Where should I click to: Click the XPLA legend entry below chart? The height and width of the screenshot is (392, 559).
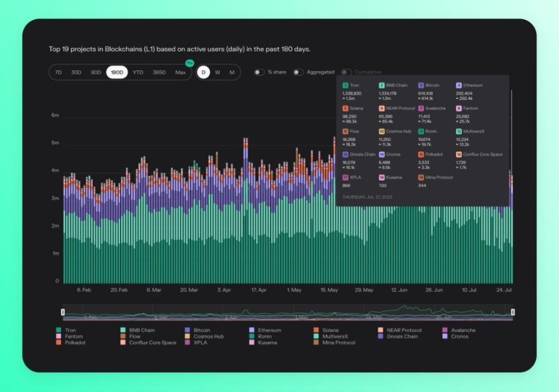196,342
